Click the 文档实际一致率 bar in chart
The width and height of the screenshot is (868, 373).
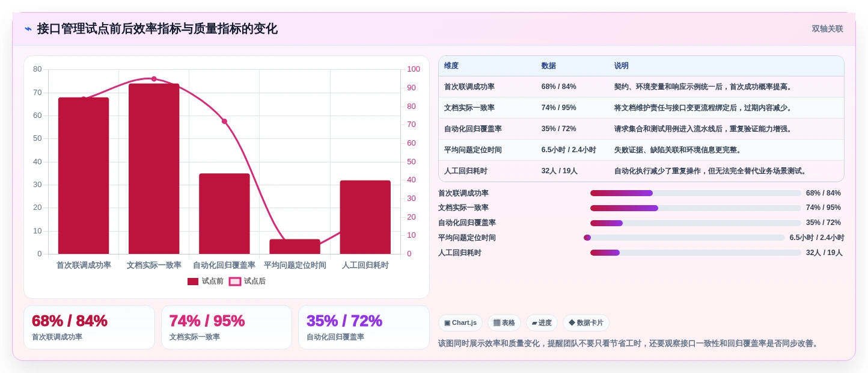point(154,168)
